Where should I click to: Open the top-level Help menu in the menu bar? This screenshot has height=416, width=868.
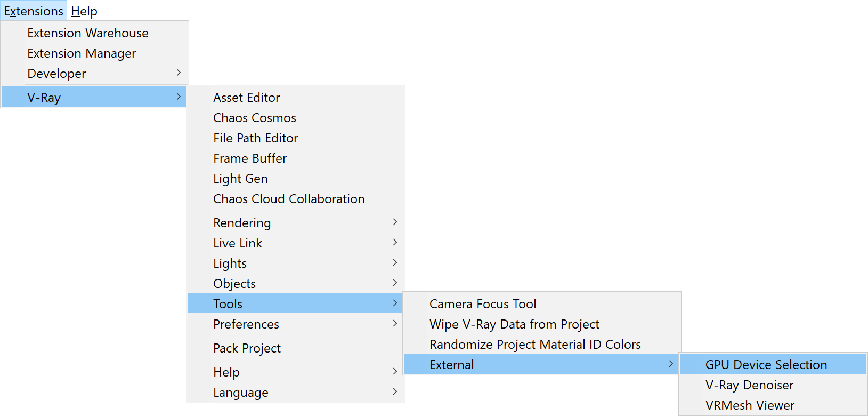[84, 11]
